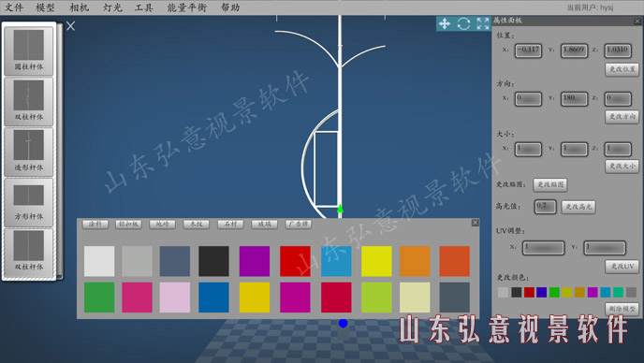Image resolution: width=644 pixels, height=363 pixels.
Task: Focus the 方向 Y field showing 180
Action: point(574,99)
